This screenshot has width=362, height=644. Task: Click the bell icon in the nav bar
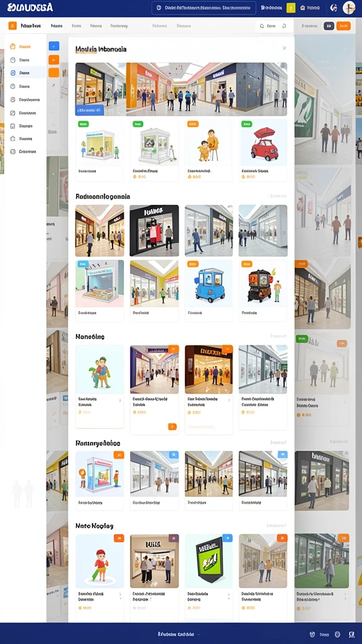tap(284, 26)
